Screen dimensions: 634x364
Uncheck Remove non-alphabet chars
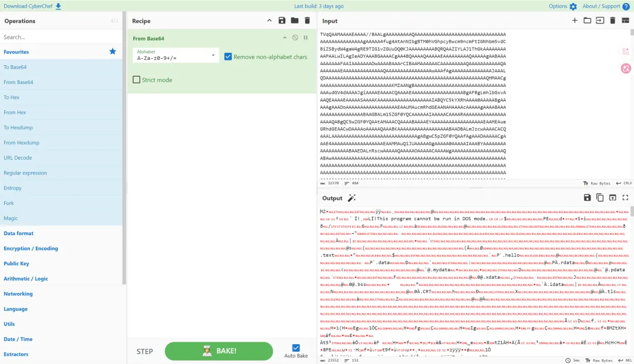[x=228, y=56]
